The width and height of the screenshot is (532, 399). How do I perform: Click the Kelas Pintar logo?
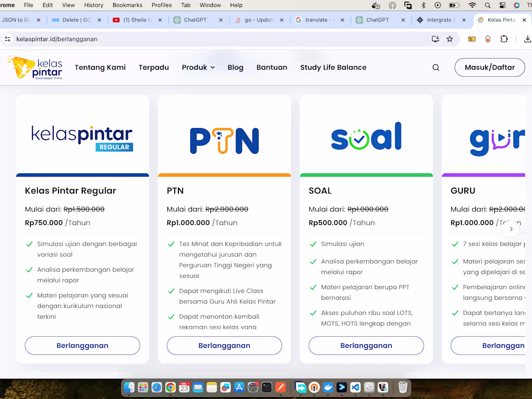(35, 67)
